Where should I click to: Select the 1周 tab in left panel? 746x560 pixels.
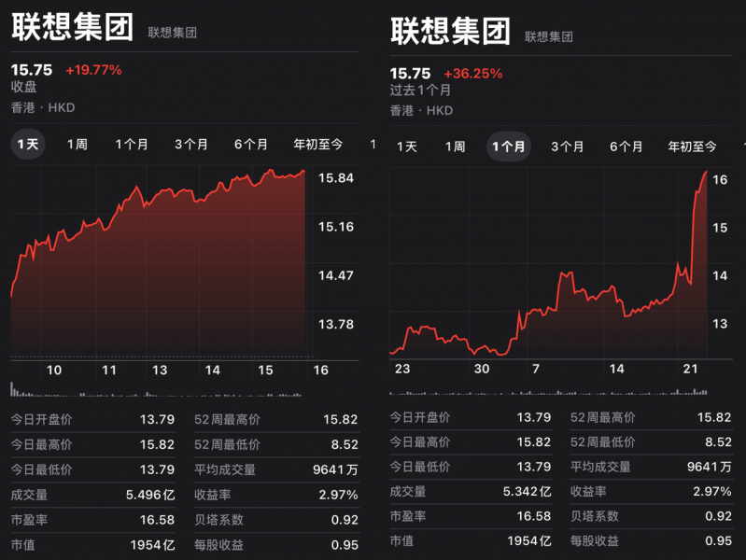77,144
